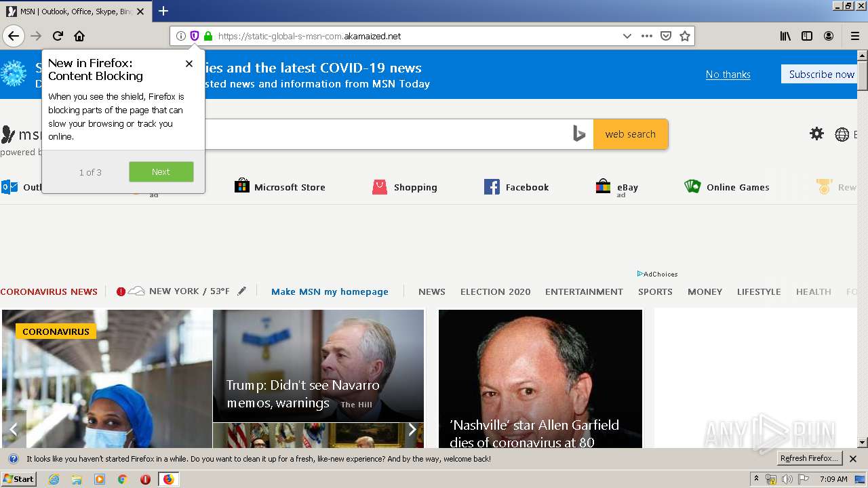Viewport: 868px width, 488px height.
Task: Click Make MSN my homepage
Action: pyautogui.click(x=330, y=291)
